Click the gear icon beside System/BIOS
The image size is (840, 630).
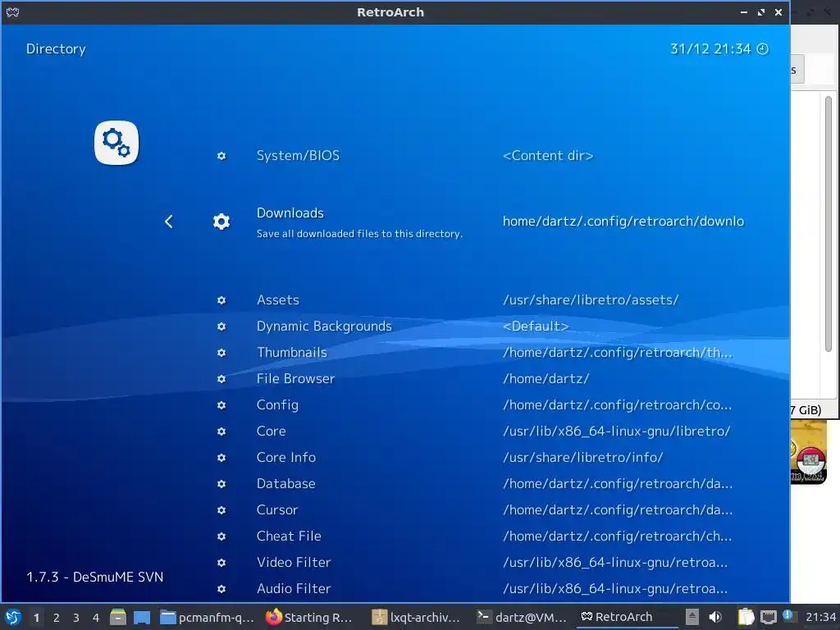(x=221, y=156)
